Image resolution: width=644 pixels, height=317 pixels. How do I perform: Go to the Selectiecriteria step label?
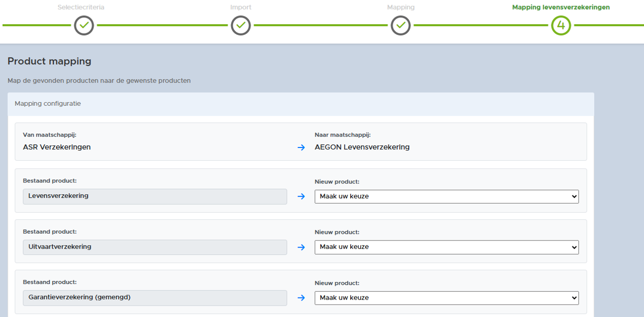click(84, 8)
